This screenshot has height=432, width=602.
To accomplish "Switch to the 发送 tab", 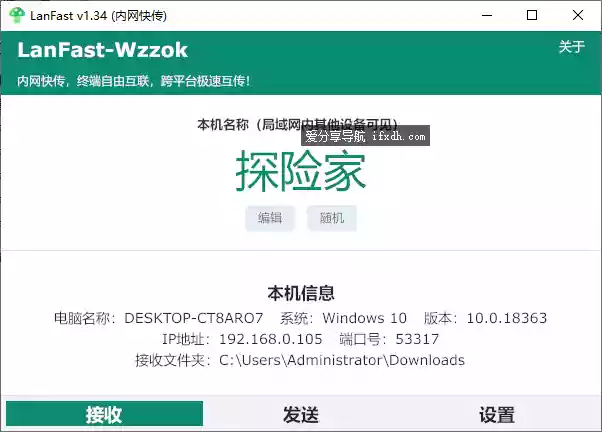I will tap(301, 415).
